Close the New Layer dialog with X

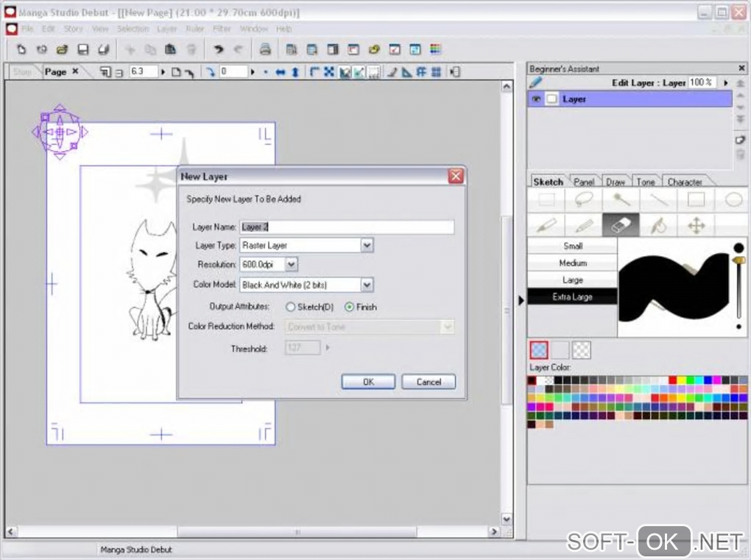tap(456, 176)
